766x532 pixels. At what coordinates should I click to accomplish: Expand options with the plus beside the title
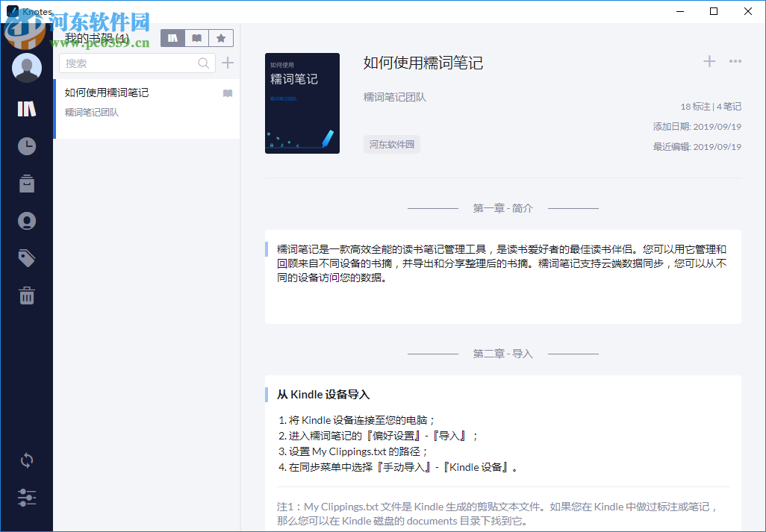tap(708, 61)
